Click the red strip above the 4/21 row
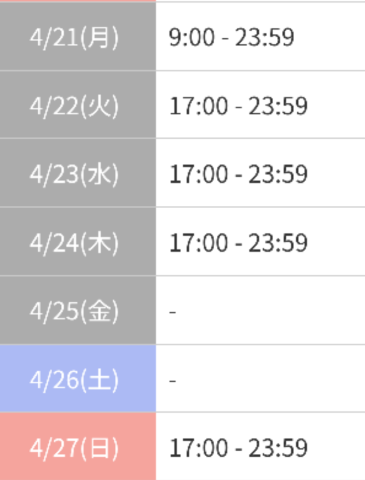 pyautogui.click(x=78, y=1)
